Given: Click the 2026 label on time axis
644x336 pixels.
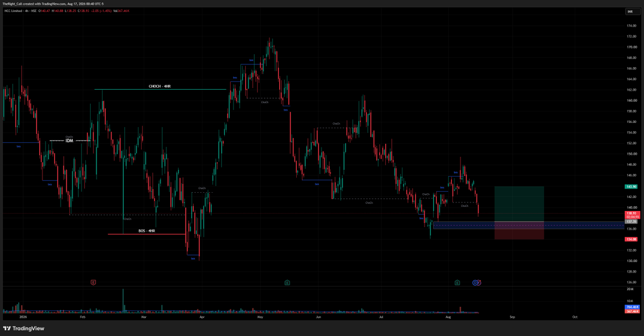Looking at the screenshot, I should [23, 317].
